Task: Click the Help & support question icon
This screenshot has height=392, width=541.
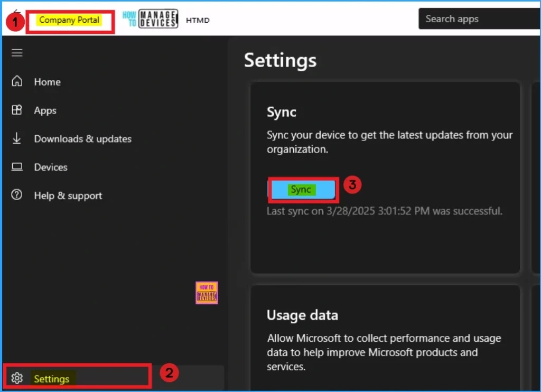Action: 16,195
